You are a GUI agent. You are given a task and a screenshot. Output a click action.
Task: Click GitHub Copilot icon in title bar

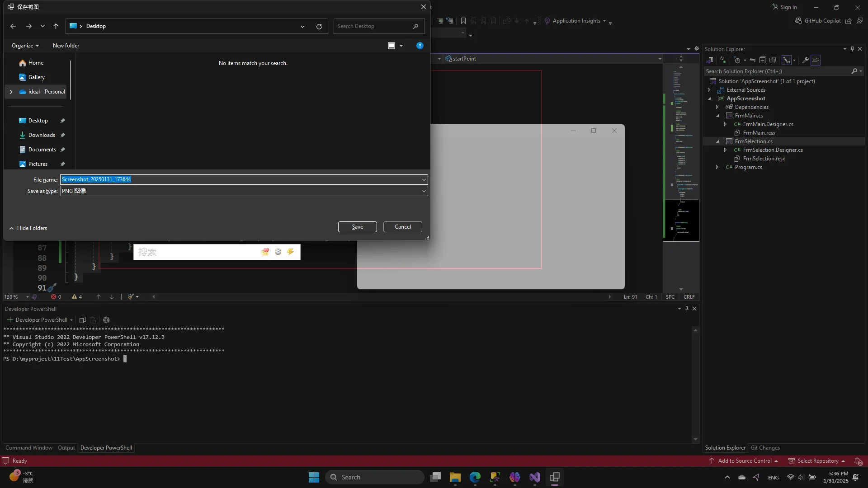click(798, 21)
